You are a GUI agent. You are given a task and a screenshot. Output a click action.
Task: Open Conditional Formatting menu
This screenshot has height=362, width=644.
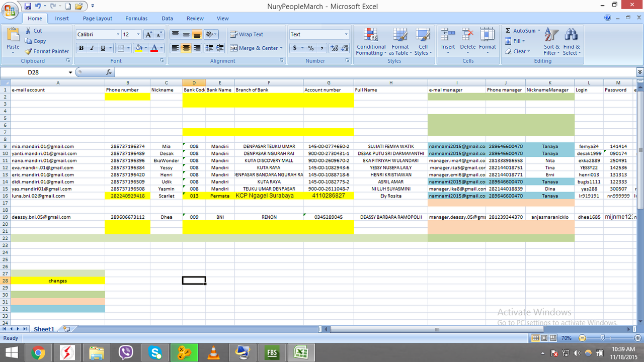click(x=371, y=42)
